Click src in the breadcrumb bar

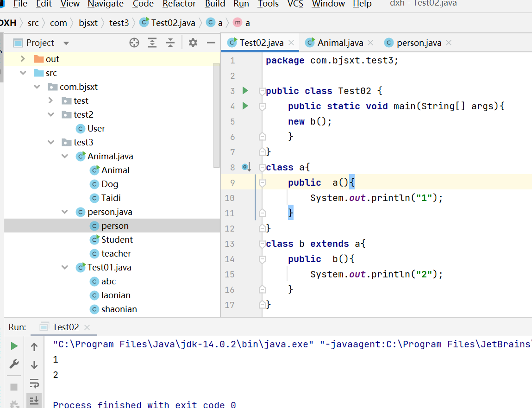coord(33,23)
